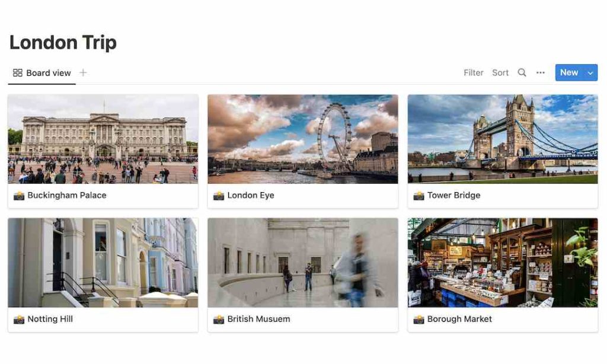Click the Borough Market cover photo
The width and height of the screenshot is (607, 364).
(502, 263)
